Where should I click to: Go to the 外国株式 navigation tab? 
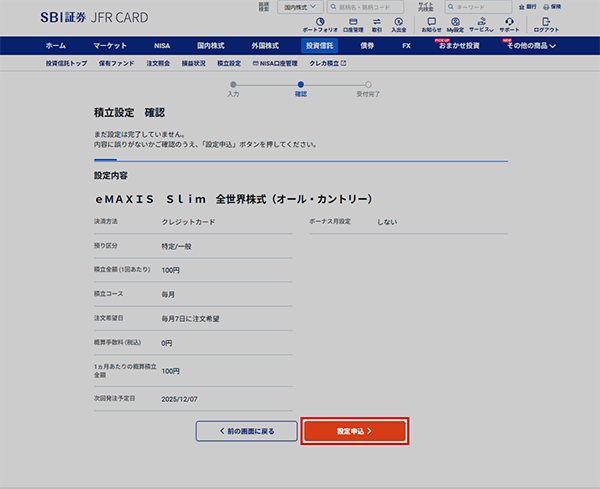(267, 46)
